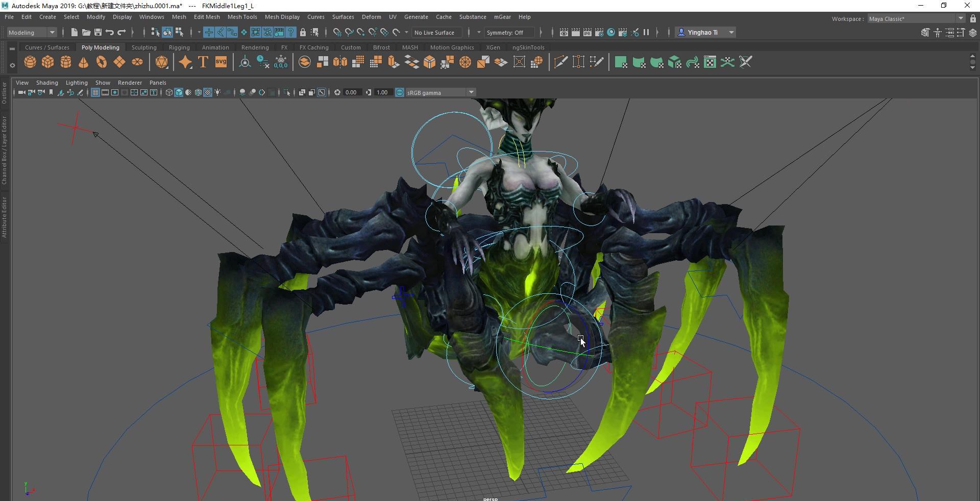Screen dimensions: 980x501
Task: Open the Hypershade icon in status line
Action: [611, 32]
